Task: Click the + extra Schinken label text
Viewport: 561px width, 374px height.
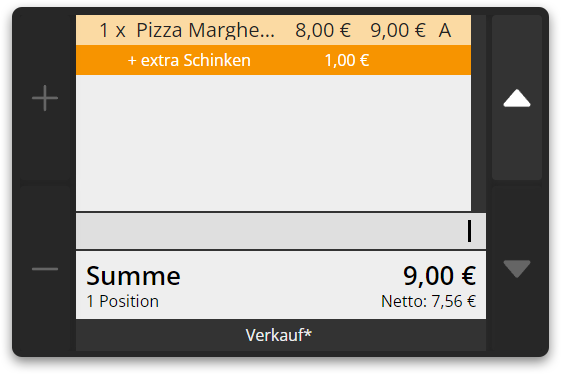Action: pos(189,60)
